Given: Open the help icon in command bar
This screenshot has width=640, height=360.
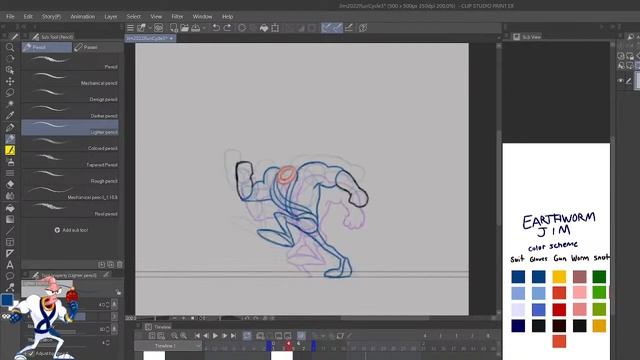Looking at the screenshot, I should point(363,28).
